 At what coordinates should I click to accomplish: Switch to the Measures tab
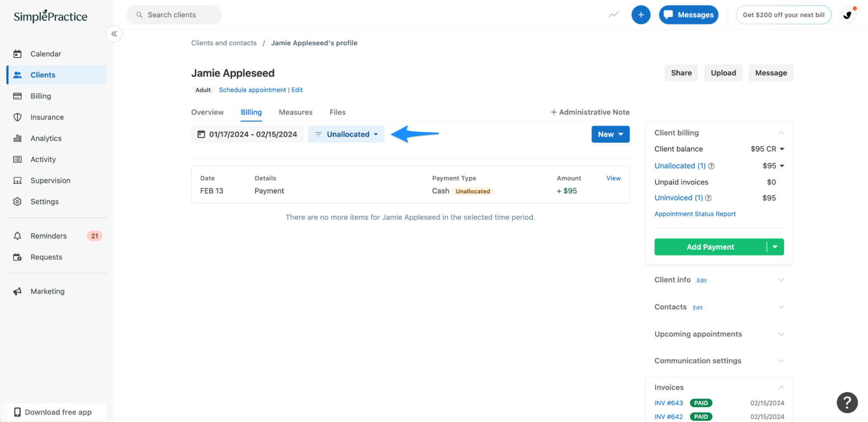(296, 112)
